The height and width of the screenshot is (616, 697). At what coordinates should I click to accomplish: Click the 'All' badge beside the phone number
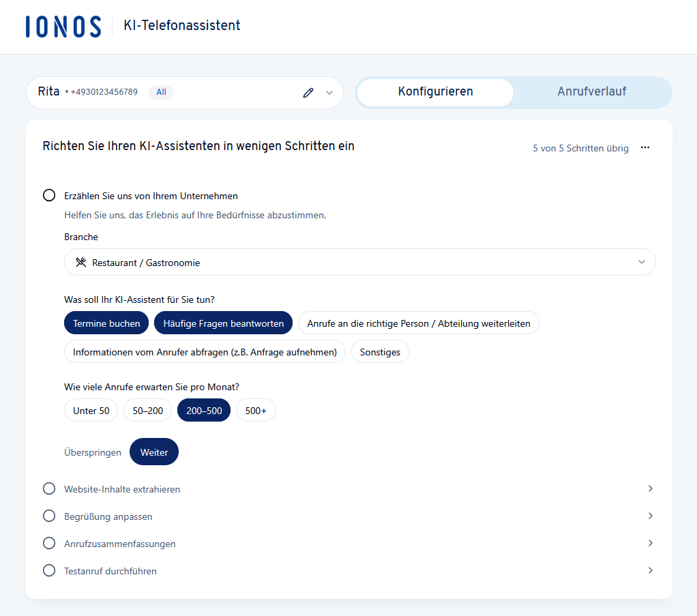161,92
